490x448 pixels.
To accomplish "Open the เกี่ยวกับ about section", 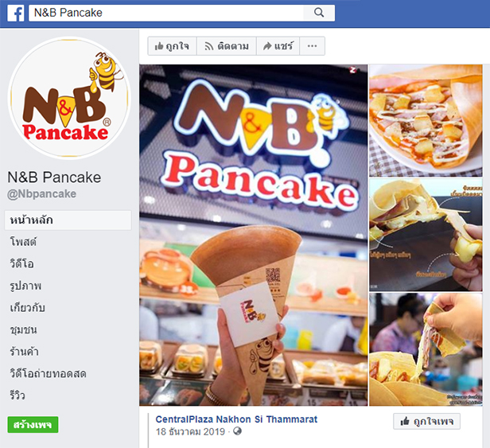I will [x=28, y=308].
